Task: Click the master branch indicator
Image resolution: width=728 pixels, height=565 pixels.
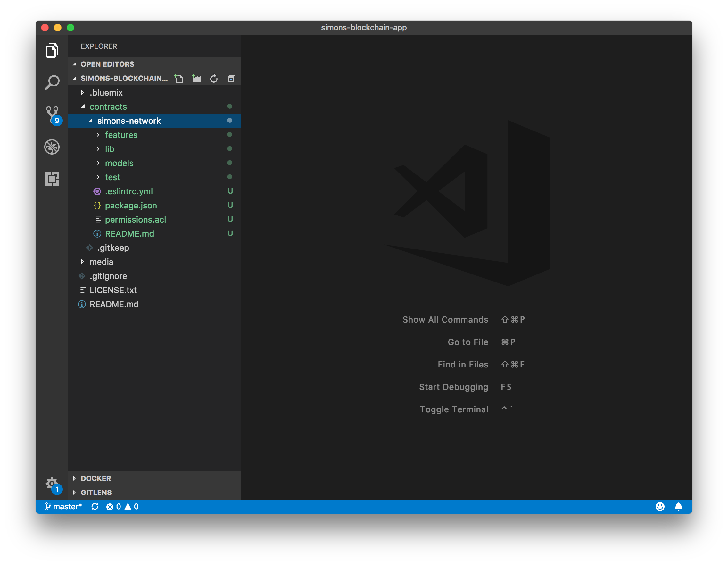Action: point(63,507)
